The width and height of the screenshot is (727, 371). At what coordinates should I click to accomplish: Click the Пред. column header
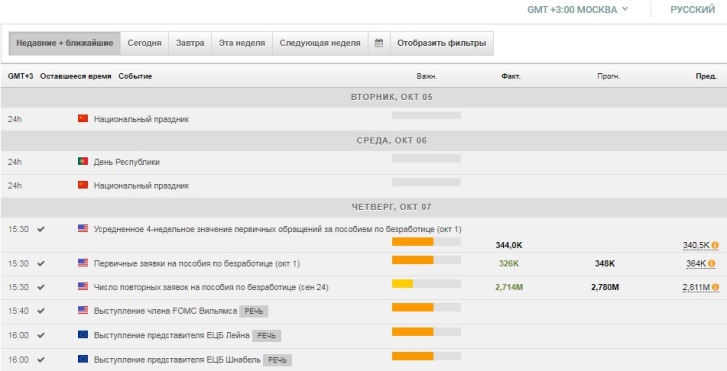click(x=707, y=76)
